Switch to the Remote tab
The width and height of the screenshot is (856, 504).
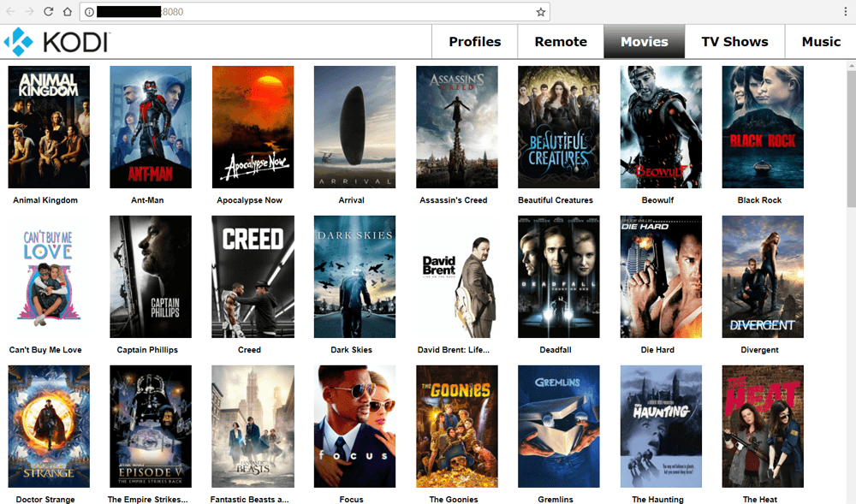[x=561, y=41]
